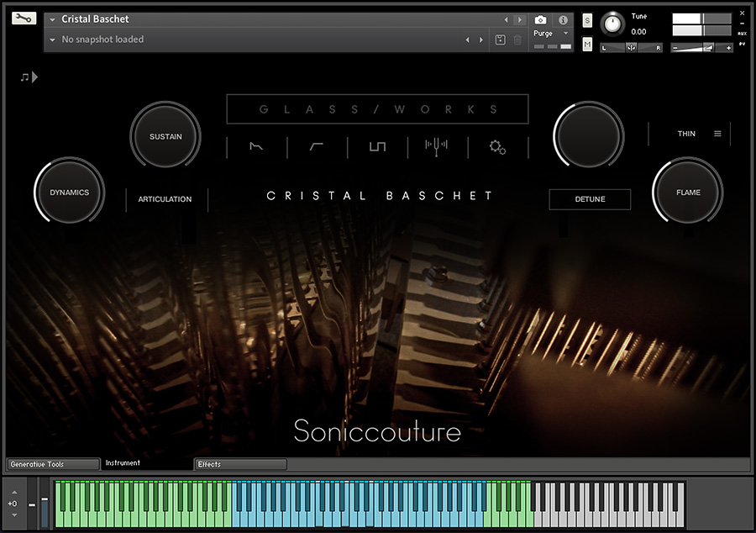The image size is (756, 533).
Task: Click the pan center marker
Action: 631,47
